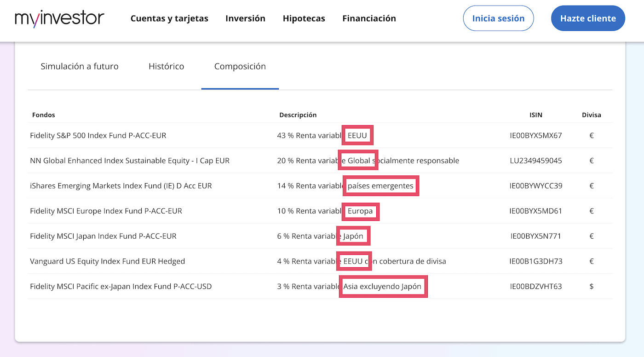Open the Financiación menu

[x=369, y=18]
